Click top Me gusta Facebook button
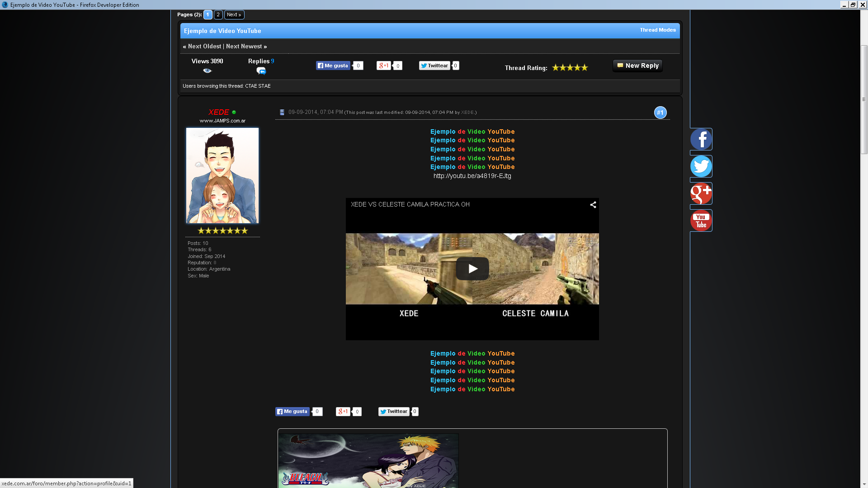 click(333, 66)
